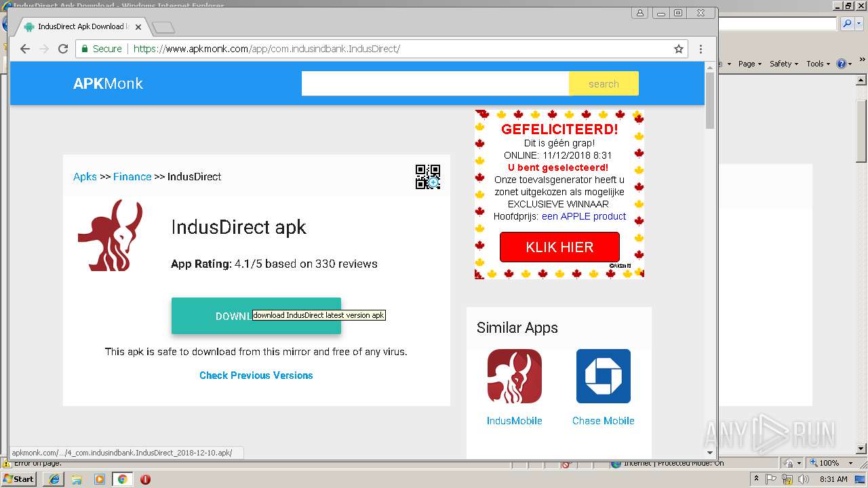The image size is (868, 488).
Task: Open volume speaker tray icon
Action: pos(803,479)
